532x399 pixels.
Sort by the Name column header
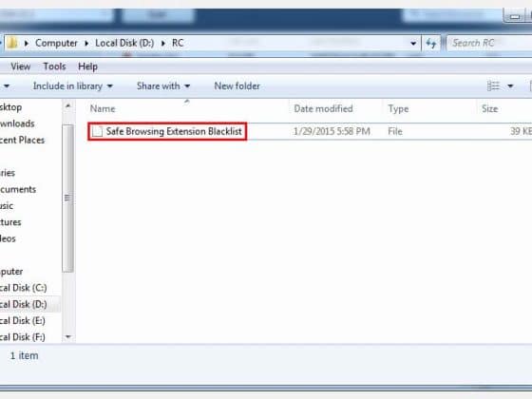click(x=103, y=109)
